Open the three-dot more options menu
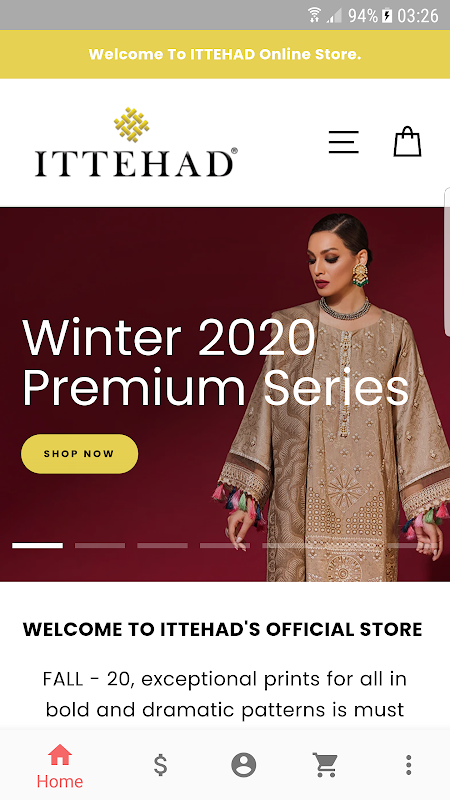This screenshot has height=800, width=450. click(x=408, y=765)
